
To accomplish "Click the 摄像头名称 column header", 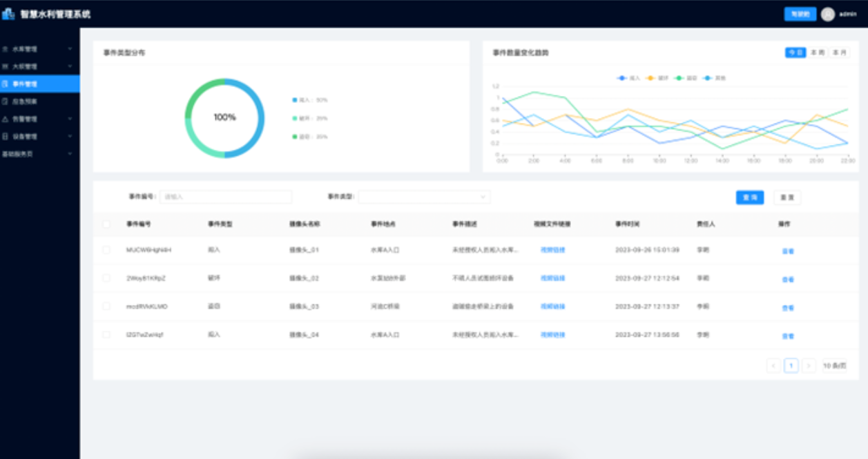I will (305, 224).
